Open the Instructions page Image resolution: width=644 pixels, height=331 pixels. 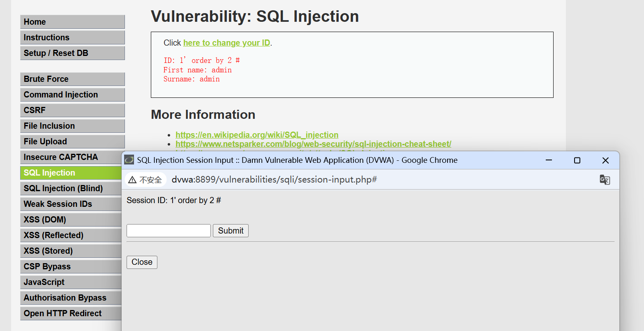[x=72, y=37]
